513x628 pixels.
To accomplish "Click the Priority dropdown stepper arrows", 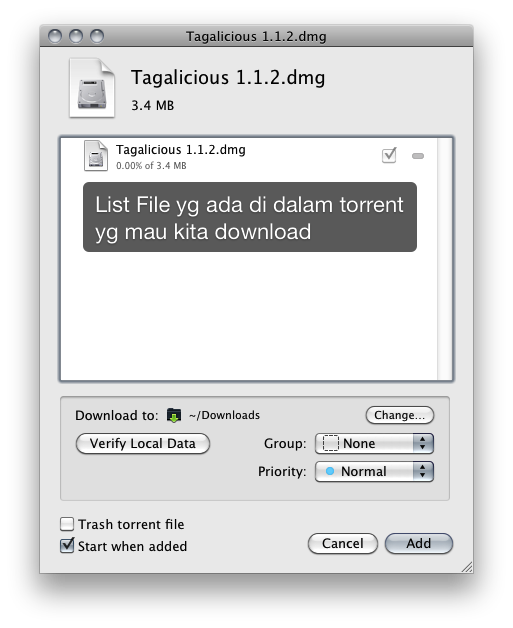I will [x=423, y=471].
